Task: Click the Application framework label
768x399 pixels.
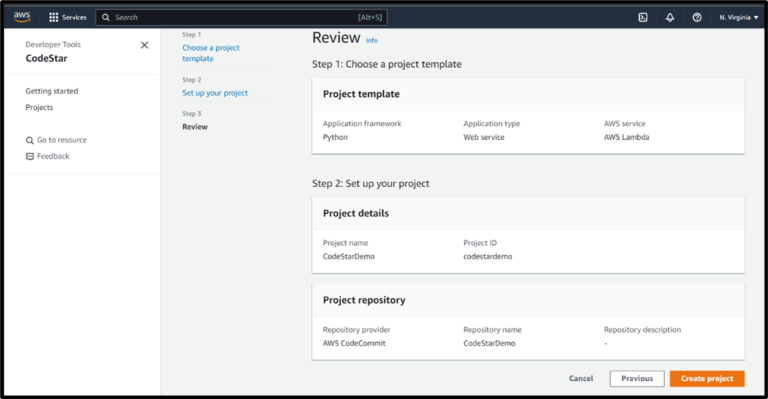Action: coord(362,124)
